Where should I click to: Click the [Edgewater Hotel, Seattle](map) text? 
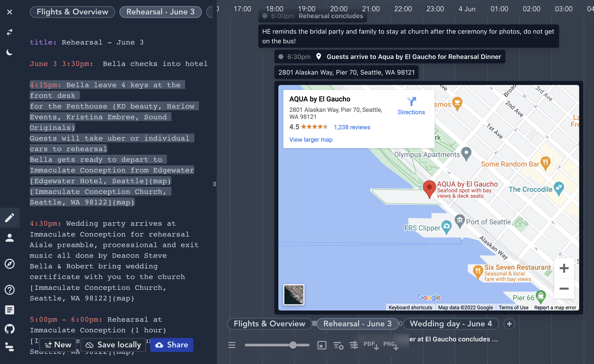click(x=100, y=181)
